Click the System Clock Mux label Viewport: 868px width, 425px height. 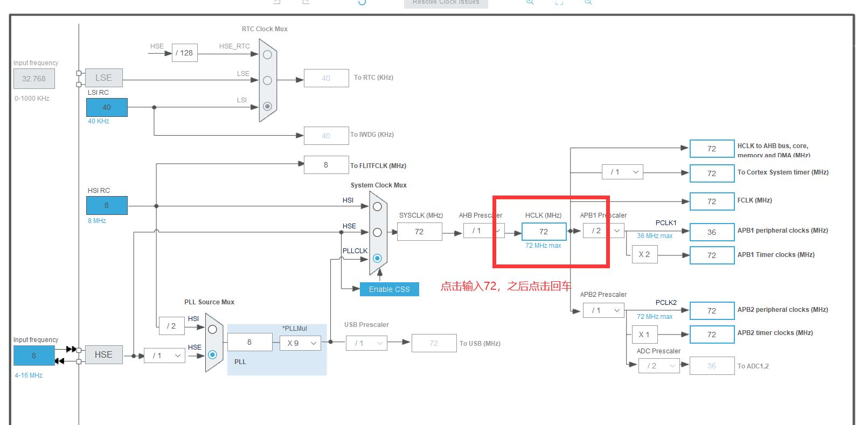coord(379,185)
